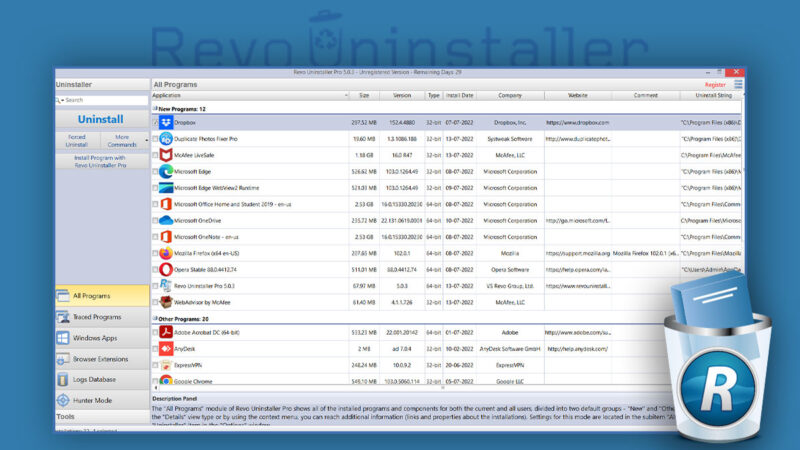Check the Mozilla Firefox checkbox

pos(155,253)
